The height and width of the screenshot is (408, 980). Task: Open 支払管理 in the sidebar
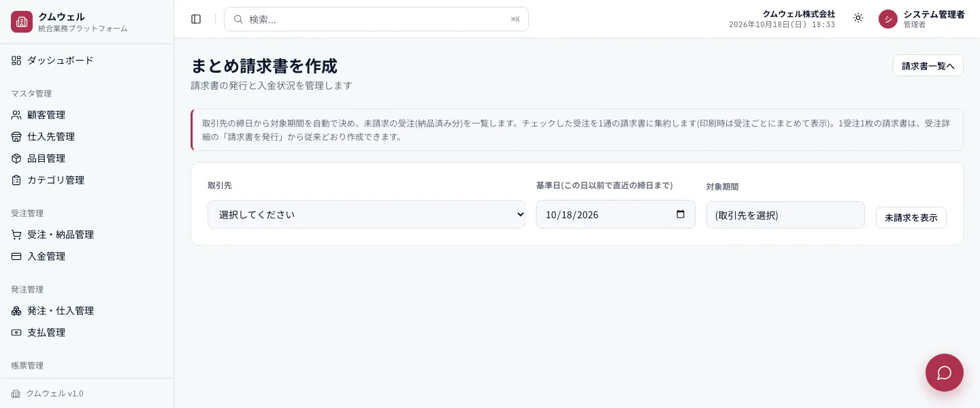pyautogui.click(x=87, y=333)
